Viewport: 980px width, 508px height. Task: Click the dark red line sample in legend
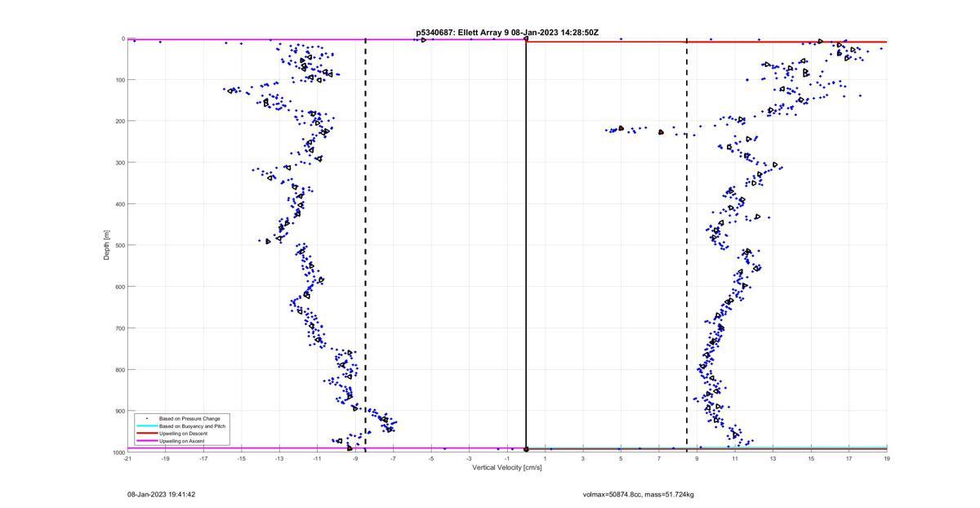[x=146, y=434]
